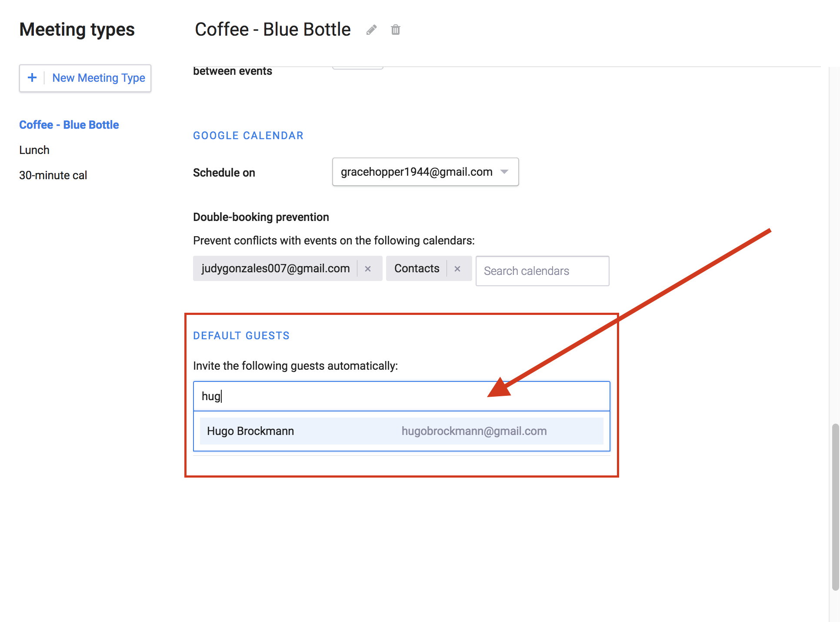Click the default guests input containing 'hug'
Screen dimensions: 840x622
click(401, 396)
